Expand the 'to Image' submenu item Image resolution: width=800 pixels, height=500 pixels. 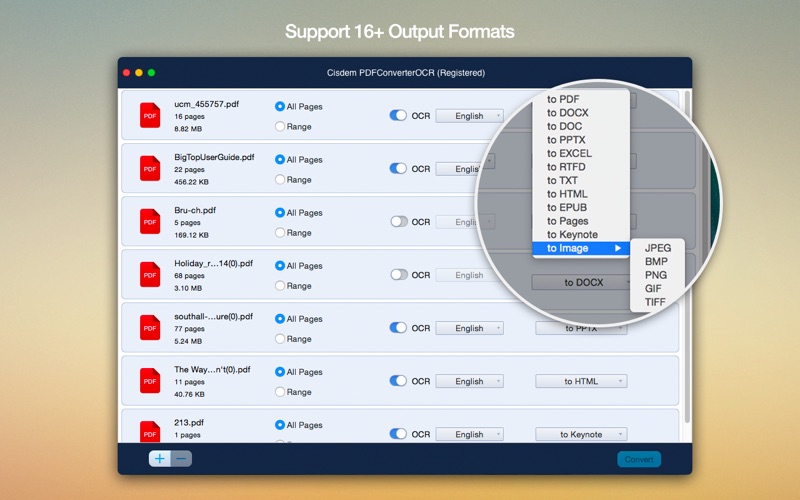[581, 248]
